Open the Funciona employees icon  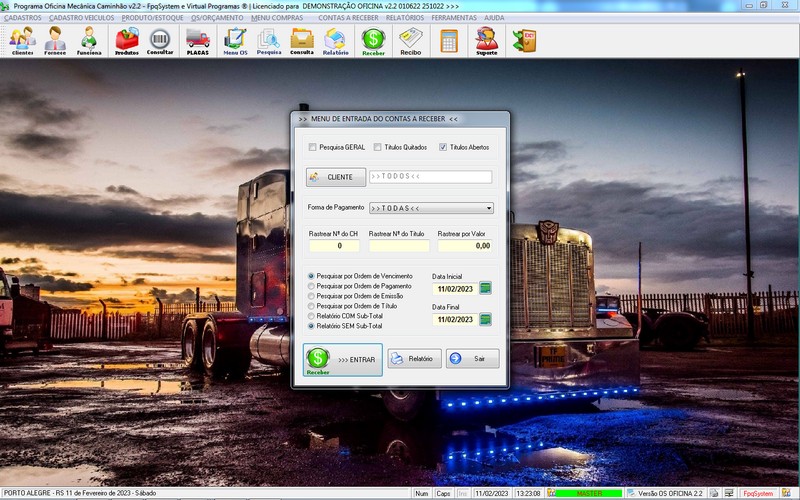click(89, 40)
